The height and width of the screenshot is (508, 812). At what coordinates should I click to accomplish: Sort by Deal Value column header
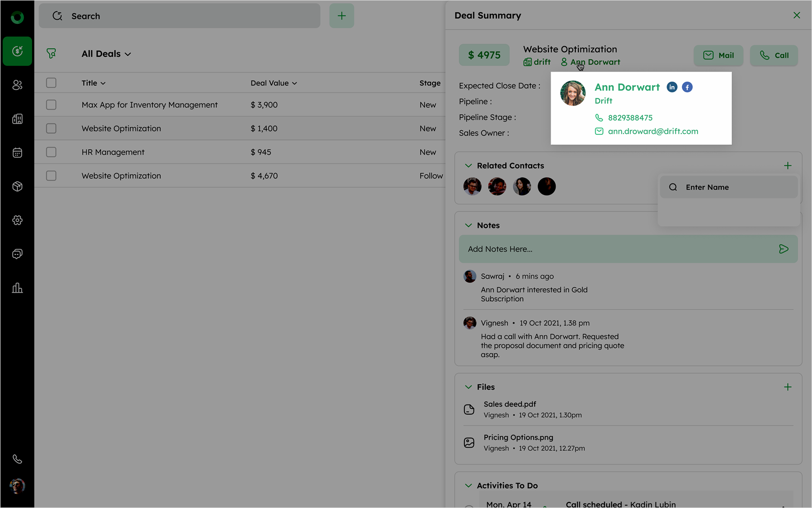coord(273,83)
